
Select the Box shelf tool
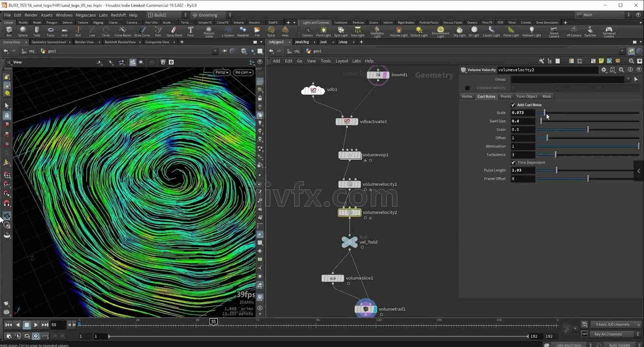pyautogui.click(x=9, y=31)
